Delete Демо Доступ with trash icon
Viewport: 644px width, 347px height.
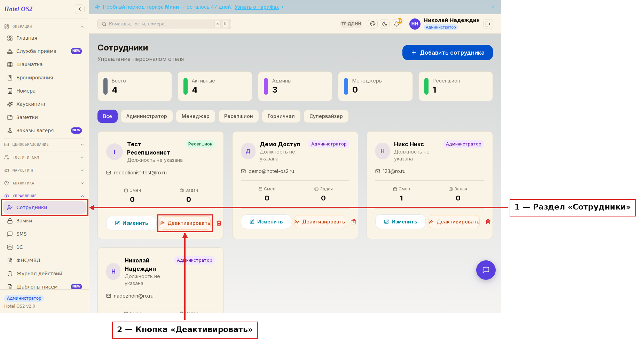354,222
